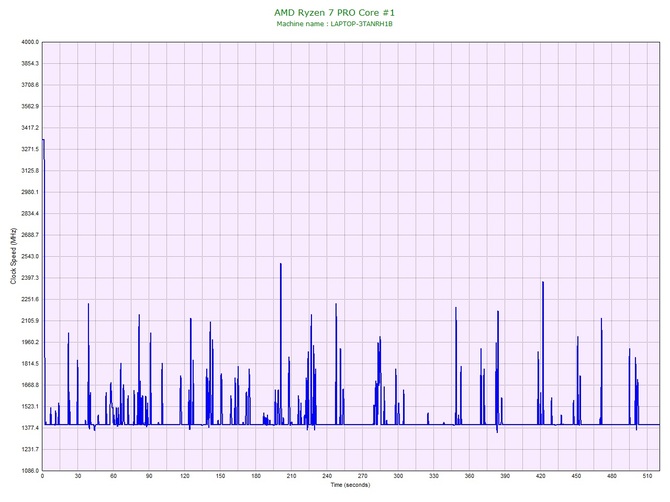
Task: Select the 3417.2 y-axis value
Action: 30,128
